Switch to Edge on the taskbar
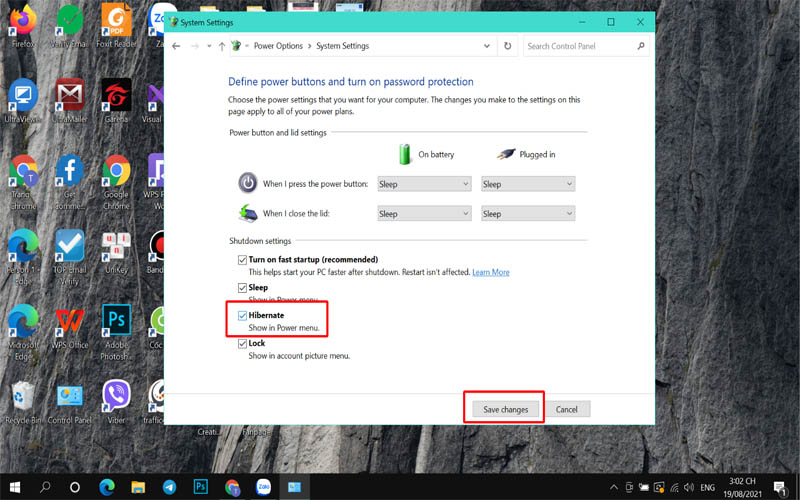 [x=107, y=487]
